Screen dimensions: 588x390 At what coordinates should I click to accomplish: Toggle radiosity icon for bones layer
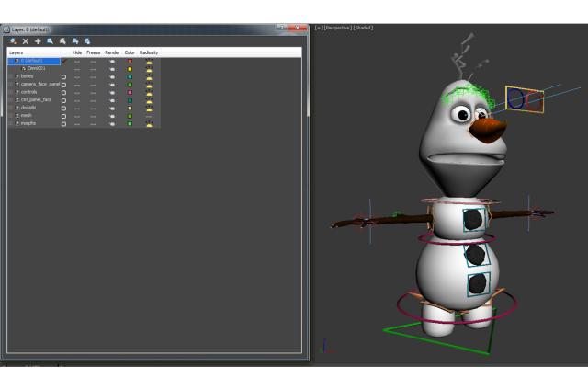pos(149,77)
